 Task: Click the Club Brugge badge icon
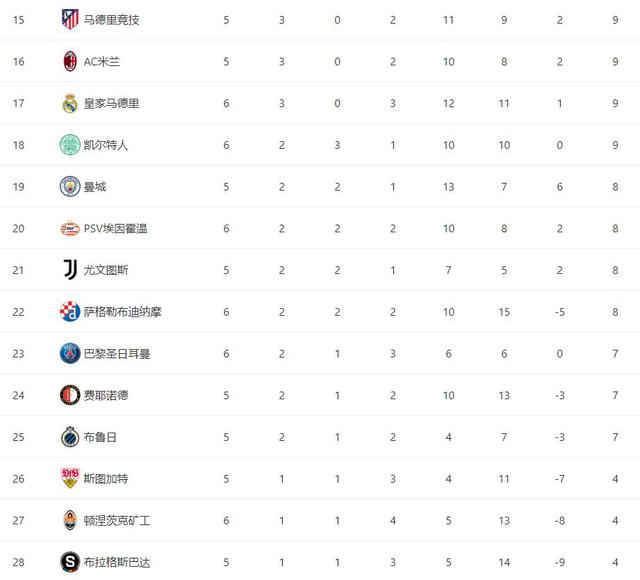[69, 437]
